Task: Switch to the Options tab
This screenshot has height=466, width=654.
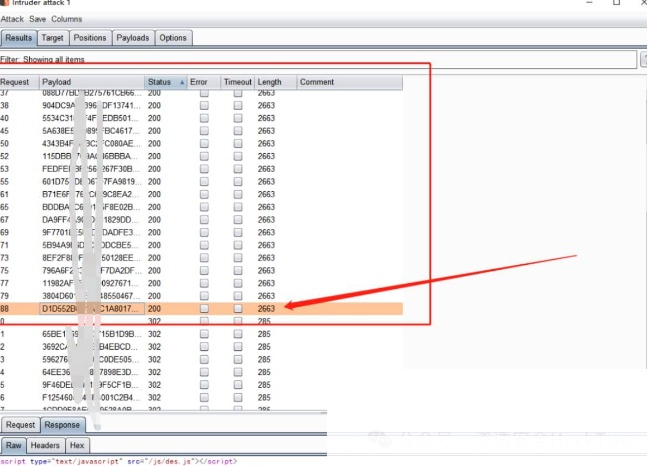Action: click(173, 38)
